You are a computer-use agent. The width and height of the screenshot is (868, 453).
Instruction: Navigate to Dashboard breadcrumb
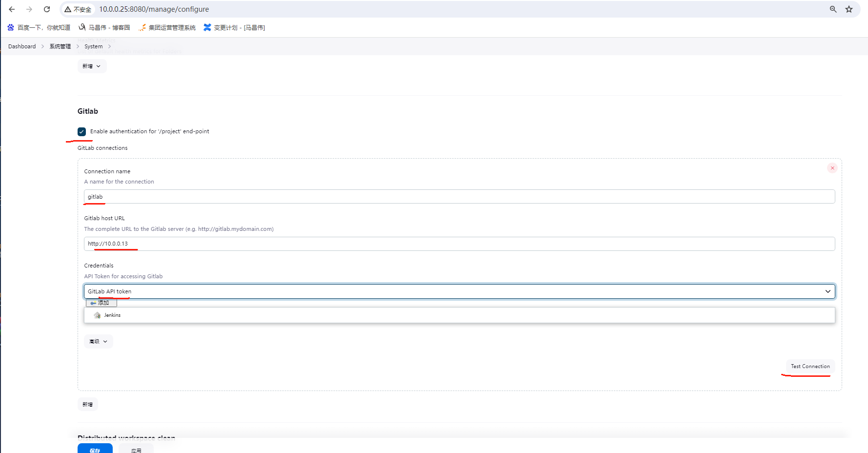coord(22,46)
